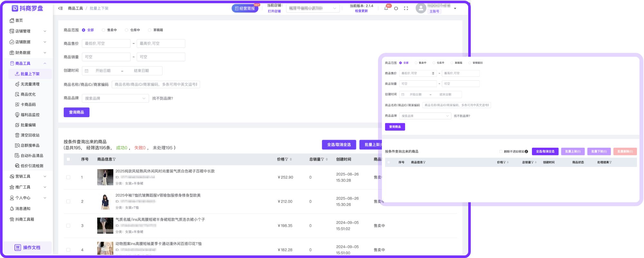Click the power logout icon
This screenshot has height=258, width=644.
396,8
